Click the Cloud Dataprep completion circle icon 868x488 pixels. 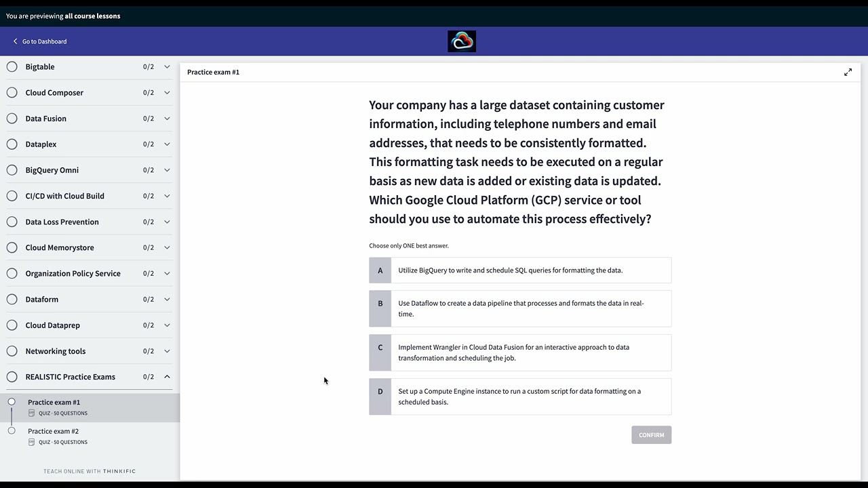pyautogui.click(x=12, y=325)
